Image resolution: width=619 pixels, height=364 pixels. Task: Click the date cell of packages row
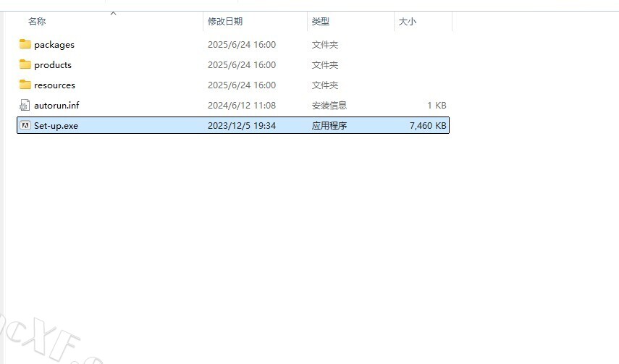(x=242, y=45)
